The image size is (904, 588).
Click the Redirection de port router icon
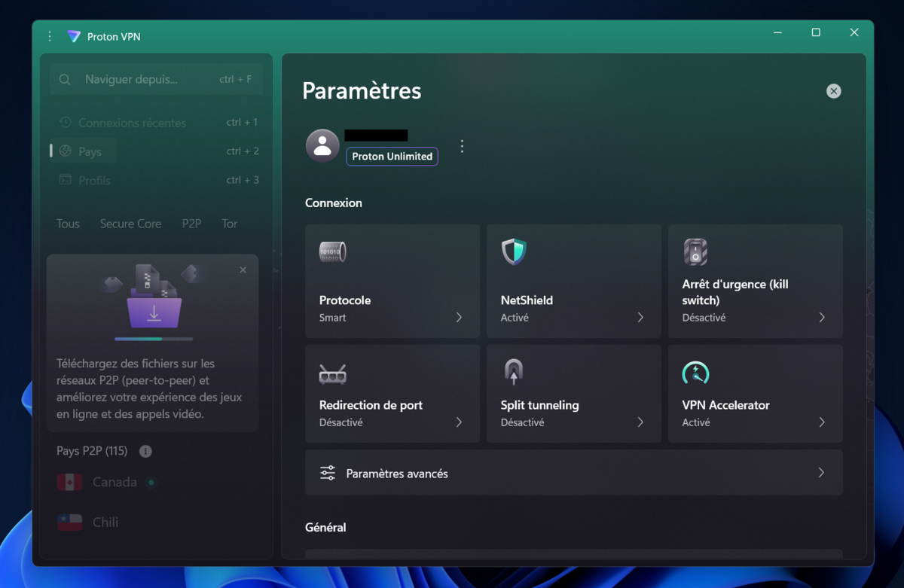point(332,373)
